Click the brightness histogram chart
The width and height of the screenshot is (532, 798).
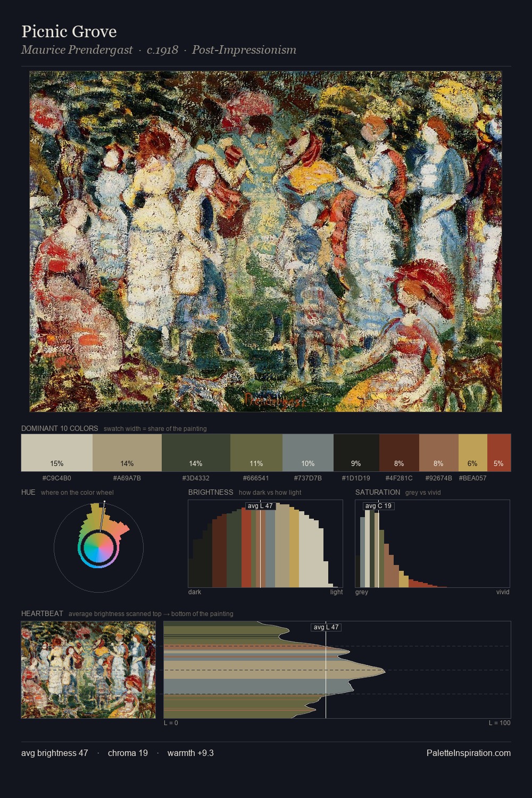pyautogui.click(x=265, y=544)
